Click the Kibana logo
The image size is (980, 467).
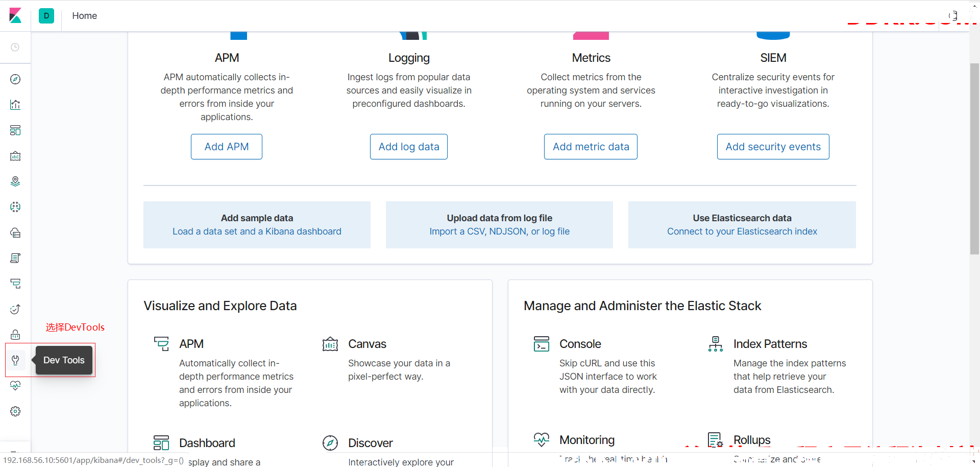[x=15, y=15]
